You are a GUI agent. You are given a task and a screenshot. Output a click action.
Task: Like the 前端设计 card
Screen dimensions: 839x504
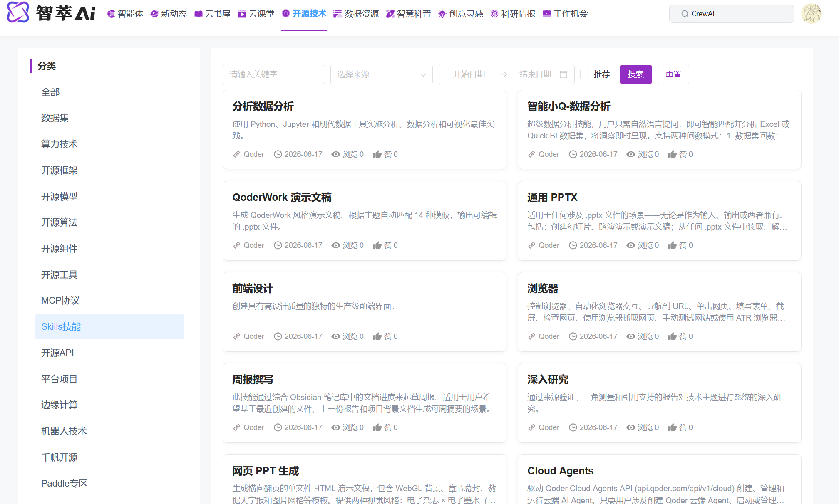[377, 336]
